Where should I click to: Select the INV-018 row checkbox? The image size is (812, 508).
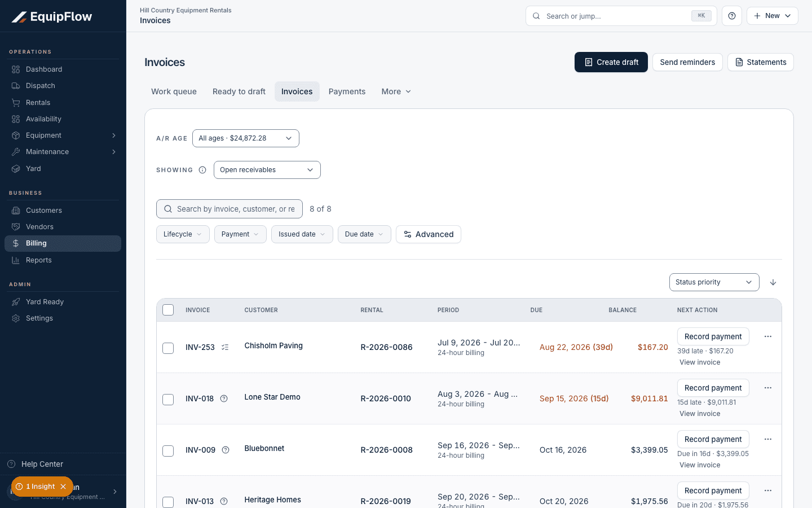pyautogui.click(x=168, y=400)
